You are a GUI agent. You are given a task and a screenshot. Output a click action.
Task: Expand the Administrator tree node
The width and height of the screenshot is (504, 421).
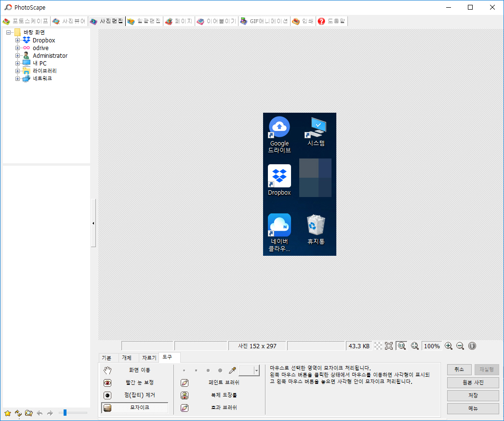pos(18,55)
